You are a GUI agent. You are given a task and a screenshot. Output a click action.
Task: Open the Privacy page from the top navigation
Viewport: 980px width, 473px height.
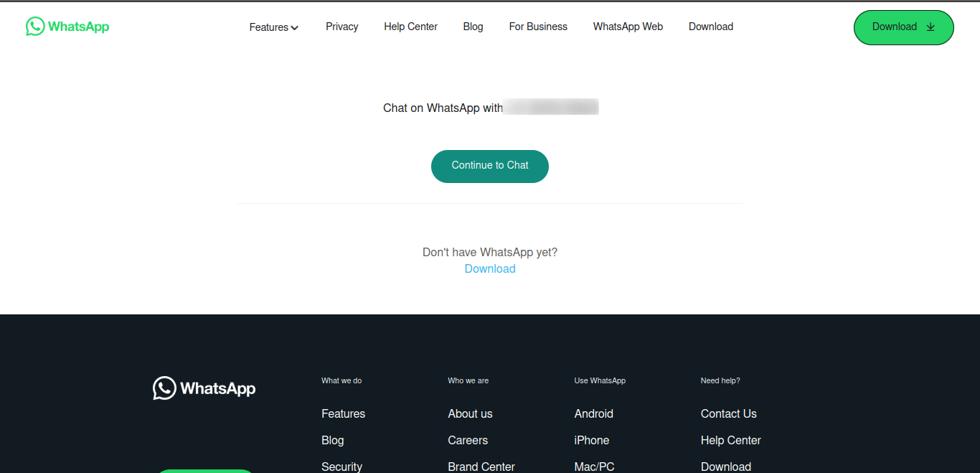pos(341,27)
